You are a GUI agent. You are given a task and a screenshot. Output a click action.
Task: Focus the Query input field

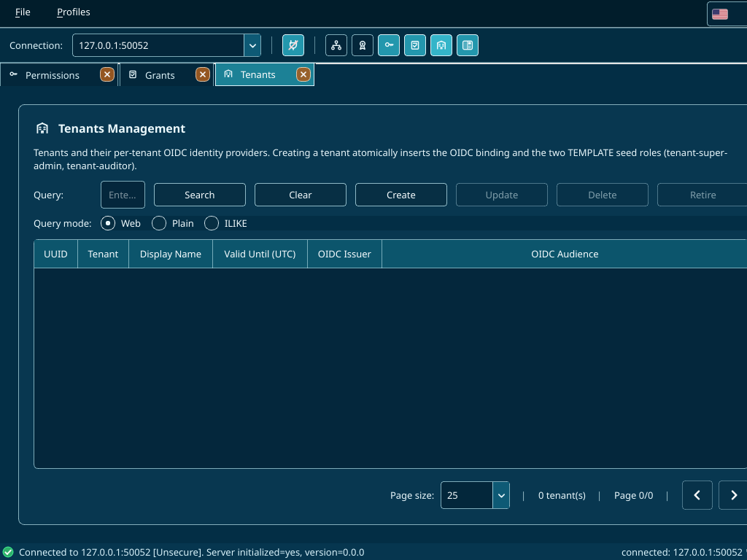pos(123,195)
